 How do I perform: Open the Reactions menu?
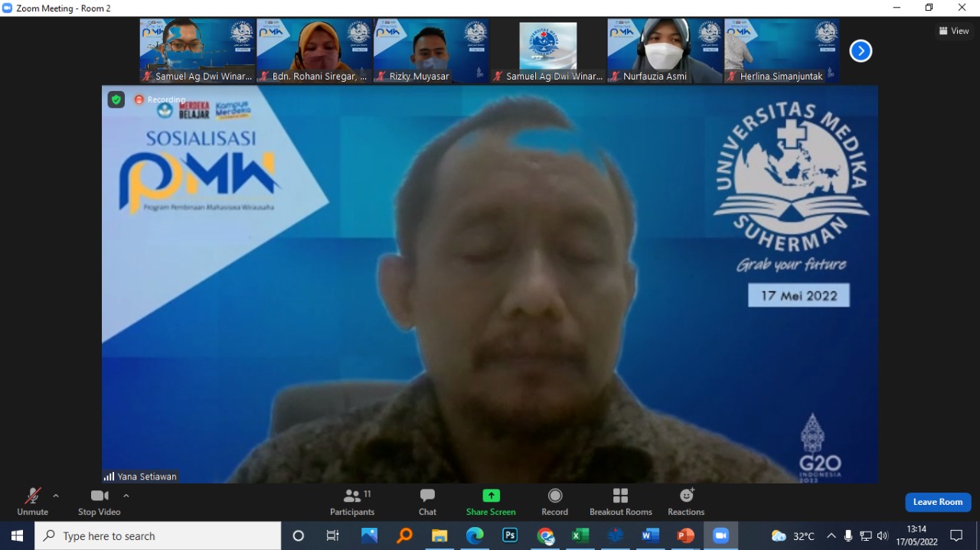click(x=686, y=502)
